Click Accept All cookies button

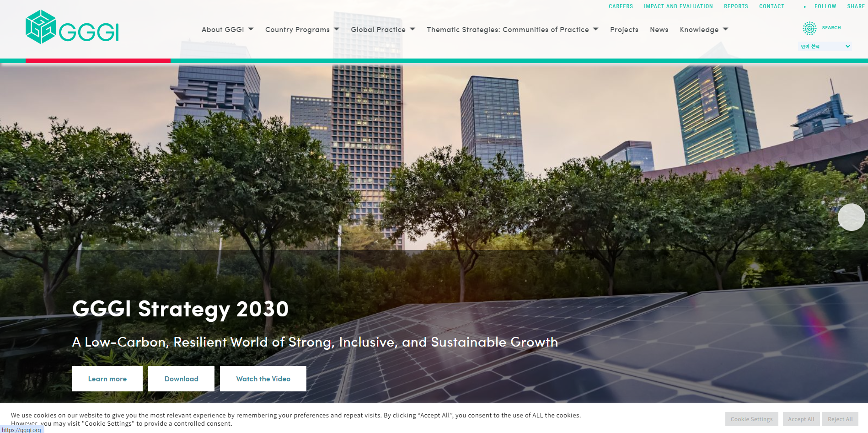click(801, 419)
